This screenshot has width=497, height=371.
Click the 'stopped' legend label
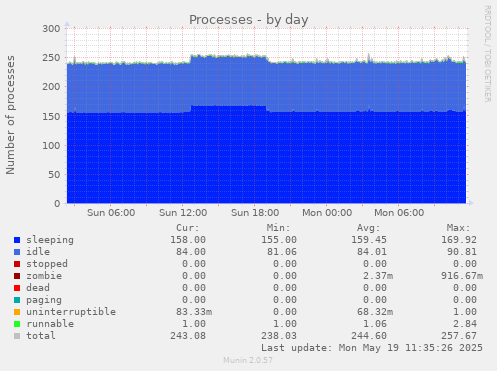tap(47, 264)
